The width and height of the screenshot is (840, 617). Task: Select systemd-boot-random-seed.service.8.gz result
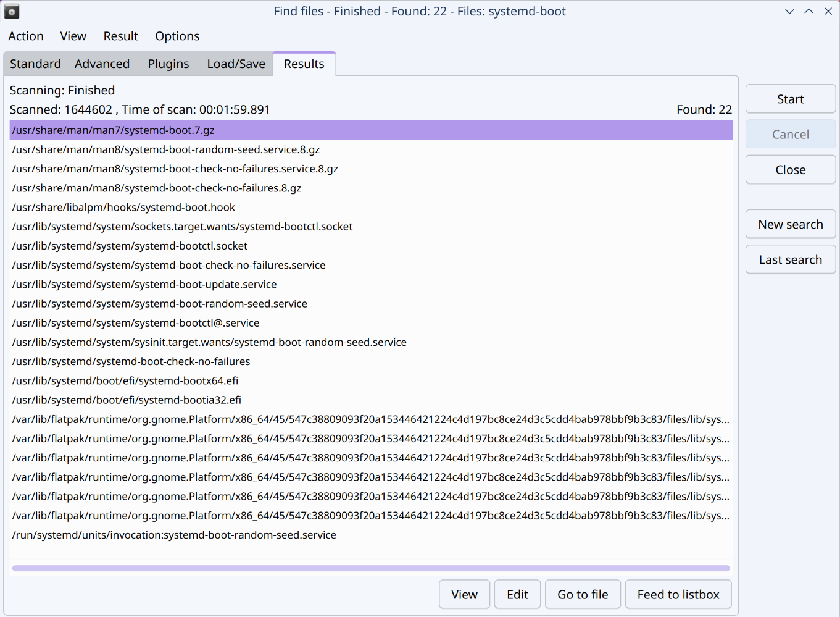371,149
